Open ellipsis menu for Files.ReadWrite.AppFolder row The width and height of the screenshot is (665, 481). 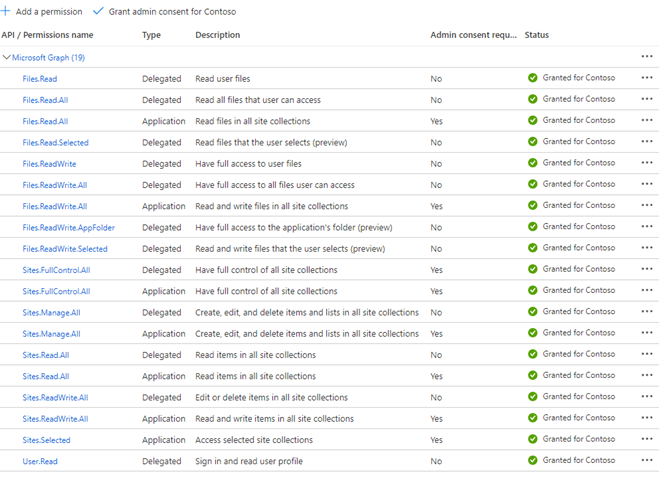[647, 226]
